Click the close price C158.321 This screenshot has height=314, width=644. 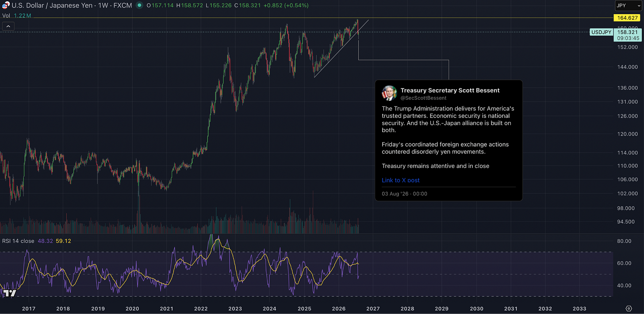248,5
